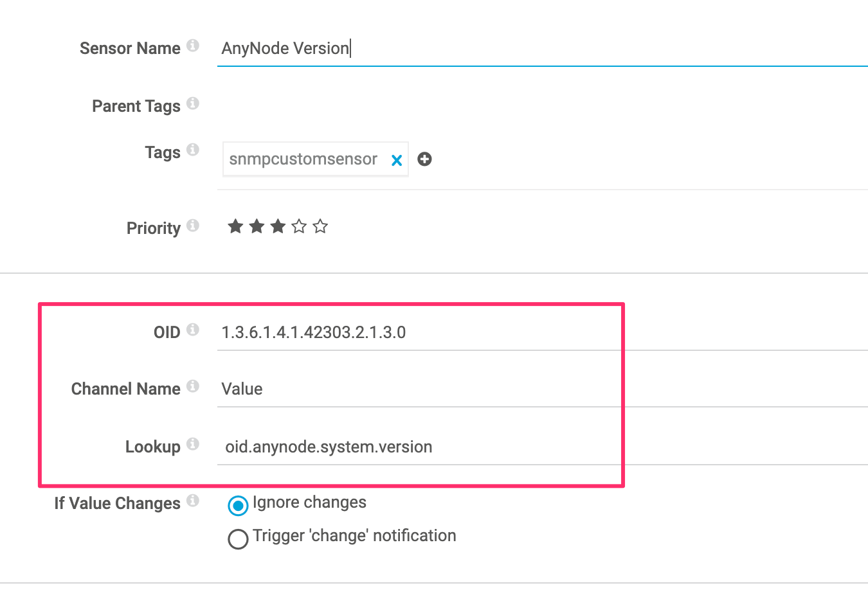The height and width of the screenshot is (590, 868).
Task: Click the If Value Changes info icon
Action: tap(193, 501)
